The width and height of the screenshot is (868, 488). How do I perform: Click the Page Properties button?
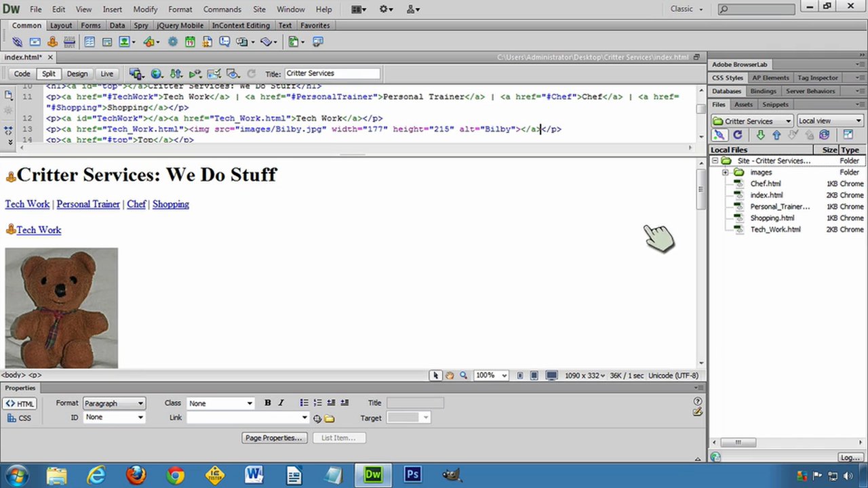click(273, 437)
